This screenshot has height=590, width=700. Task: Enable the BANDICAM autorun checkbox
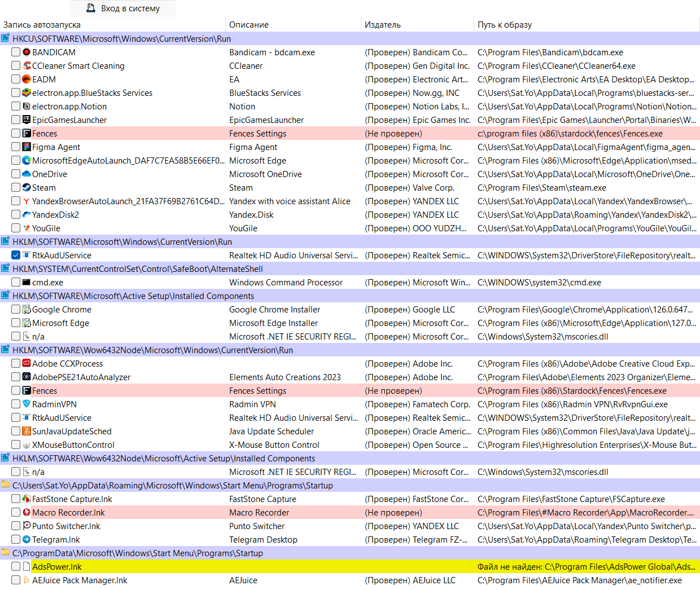[16, 52]
